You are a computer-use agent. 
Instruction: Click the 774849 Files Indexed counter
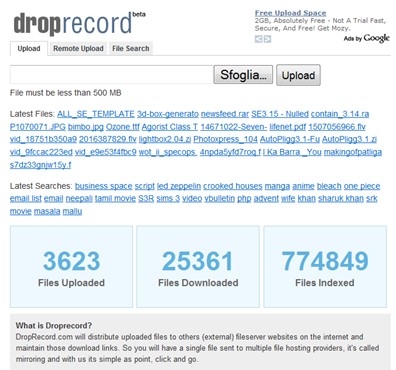(325, 267)
